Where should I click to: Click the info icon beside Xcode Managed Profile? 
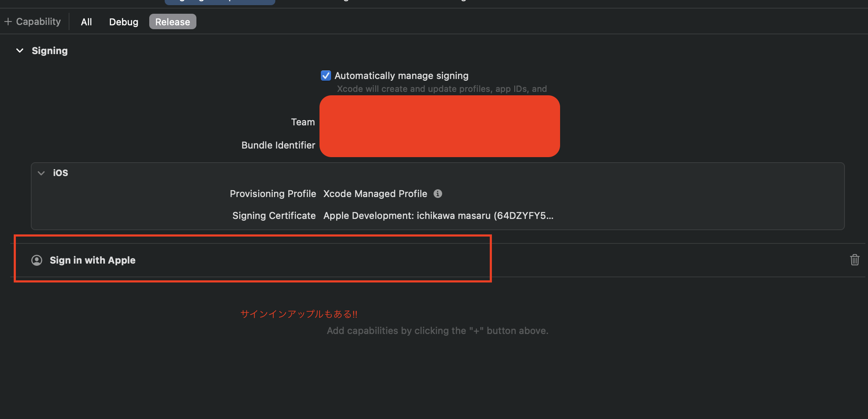coord(438,194)
